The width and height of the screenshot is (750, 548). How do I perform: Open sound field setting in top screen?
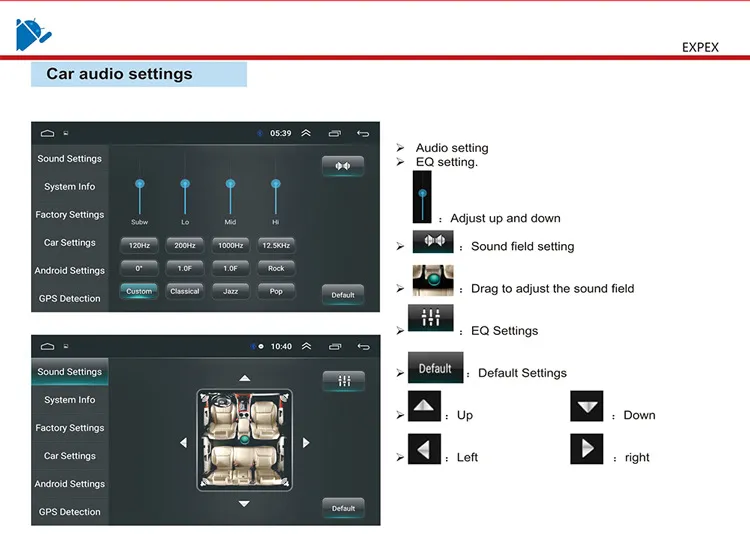coord(342,166)
